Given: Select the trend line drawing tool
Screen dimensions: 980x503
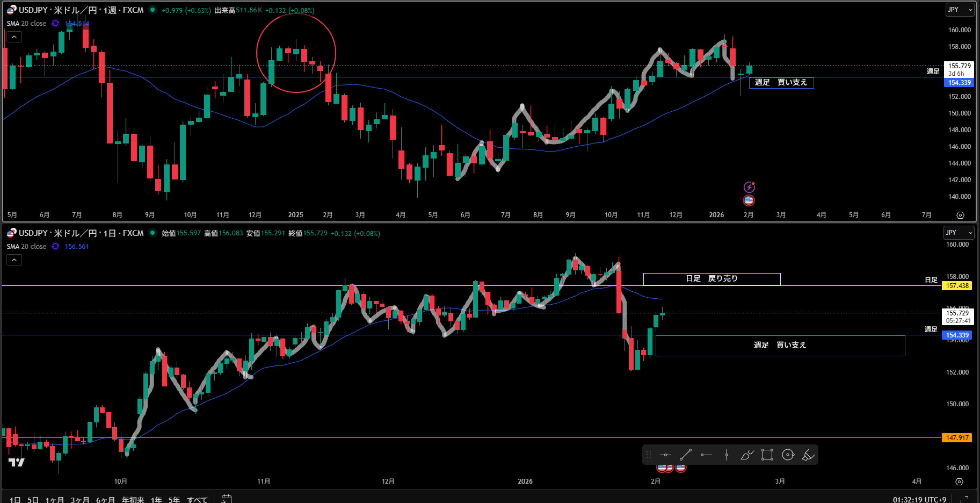Looking at the screenshot, I should click(x=686, y=455).
